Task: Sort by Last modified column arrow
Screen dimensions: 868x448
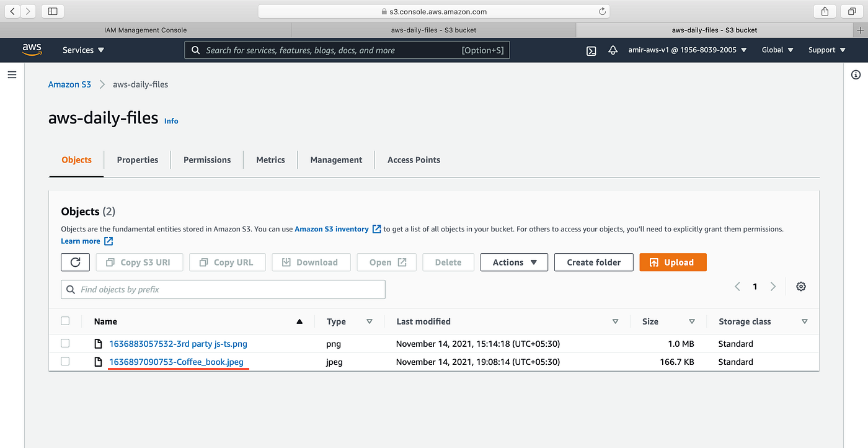Action: coord(615,321)
